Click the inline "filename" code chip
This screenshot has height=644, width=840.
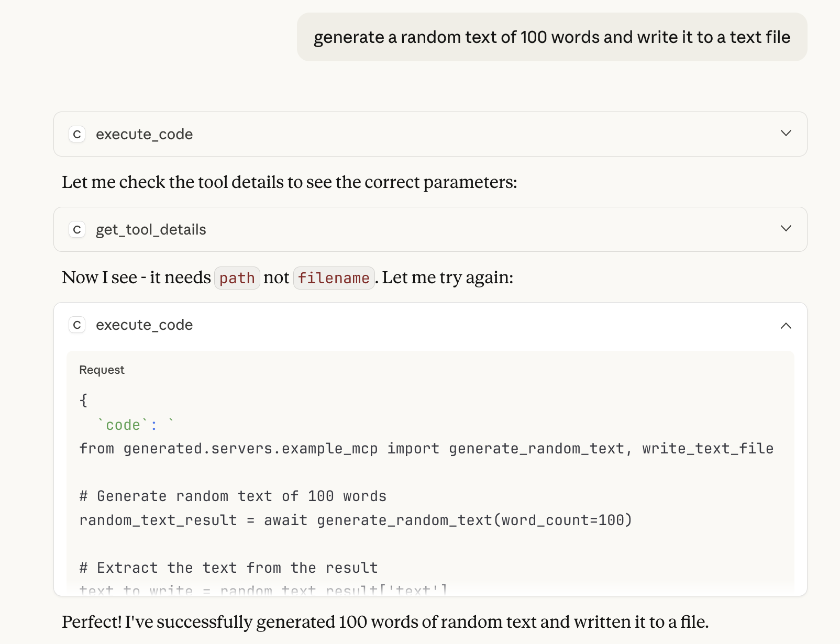334,278
